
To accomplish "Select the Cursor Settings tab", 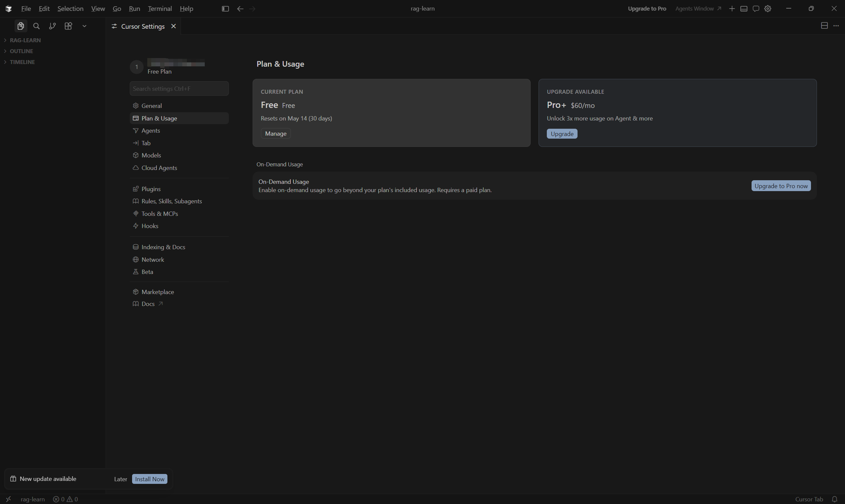I will [x=143, y=26].
